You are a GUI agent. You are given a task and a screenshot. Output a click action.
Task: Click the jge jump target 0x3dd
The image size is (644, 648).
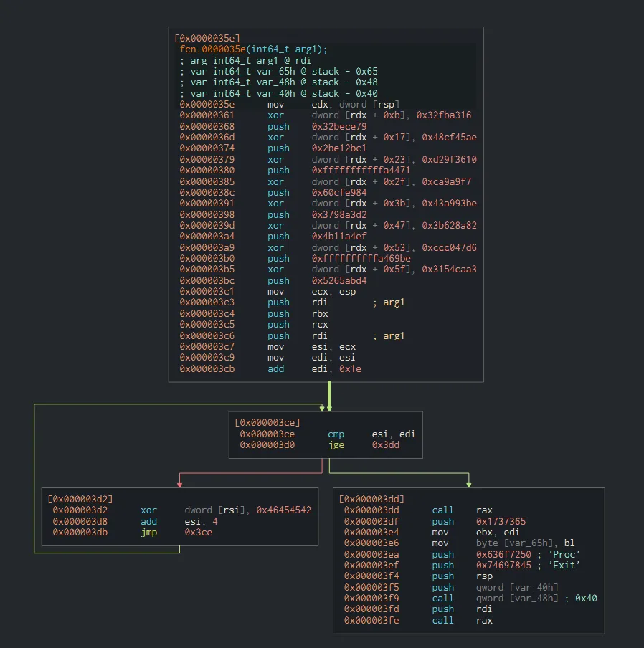tap(385, 445)
